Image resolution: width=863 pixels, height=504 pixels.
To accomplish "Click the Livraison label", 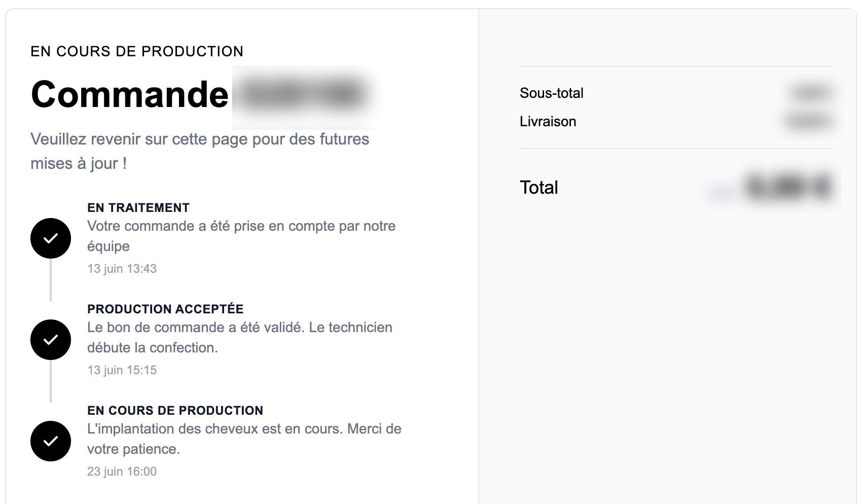I will click(548, 122).
